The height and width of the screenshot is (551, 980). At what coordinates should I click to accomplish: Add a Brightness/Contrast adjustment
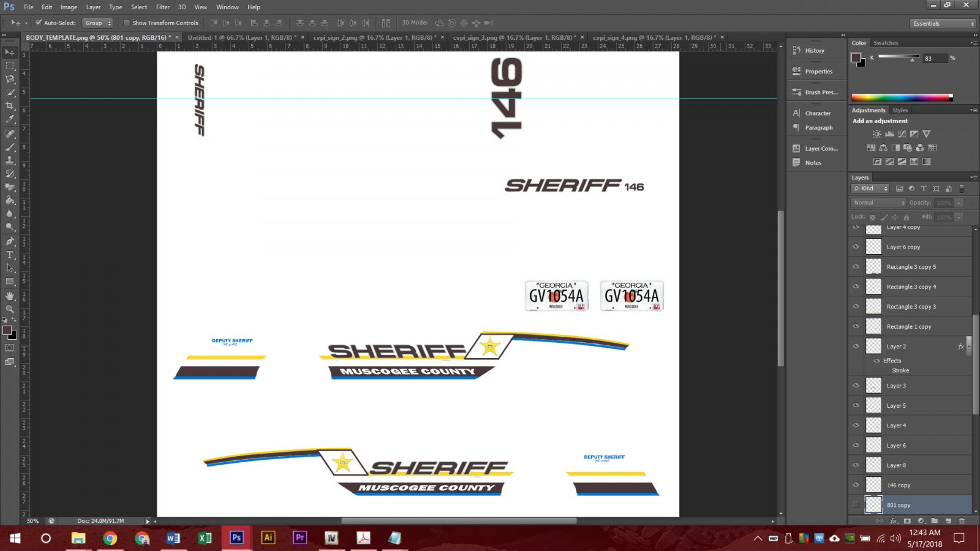tap(877, 134)
